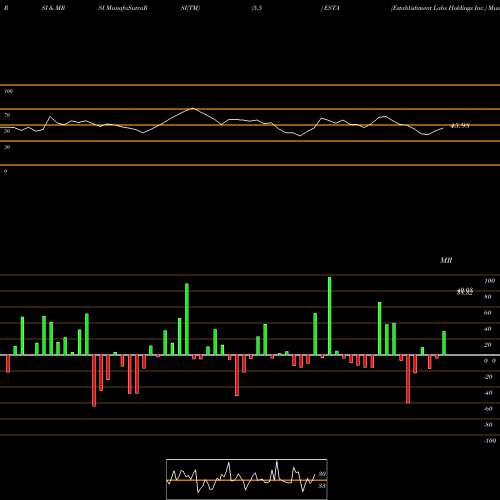Image resolution: width=500 pixels, height=500 pixels.
Task: Click the 30 label on the upper RSI axis
Action: coord(7,147)
